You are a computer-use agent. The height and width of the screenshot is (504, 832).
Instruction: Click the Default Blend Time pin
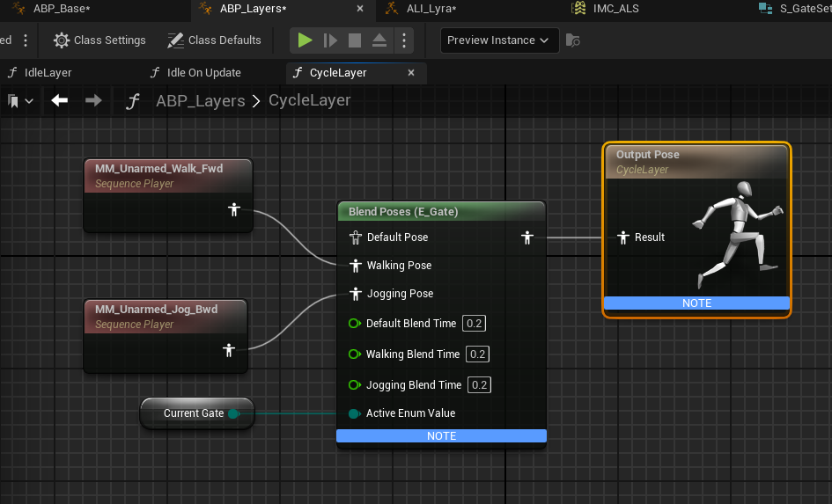point(355,324)
